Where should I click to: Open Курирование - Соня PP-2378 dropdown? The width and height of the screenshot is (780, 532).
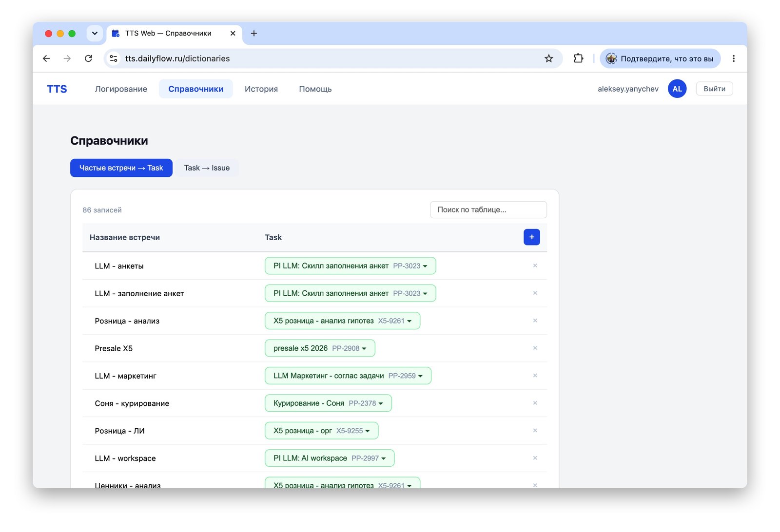click(x=328, y=403)
